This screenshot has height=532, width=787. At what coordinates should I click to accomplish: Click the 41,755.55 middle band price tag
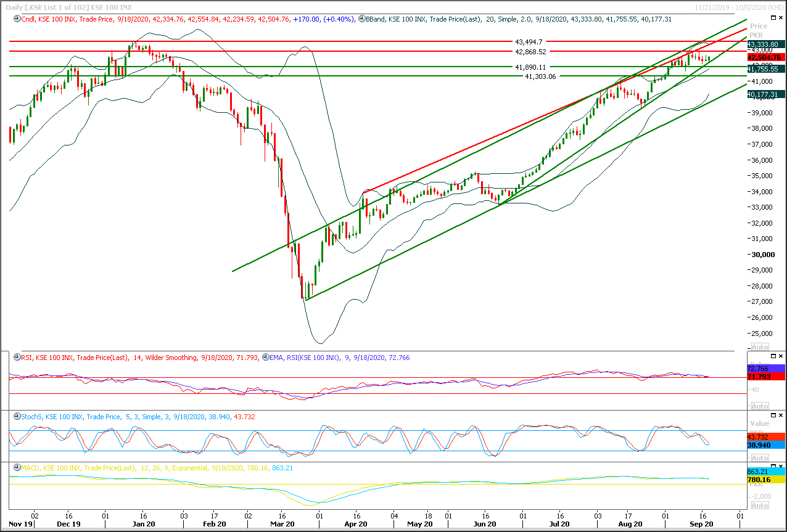click(x=765, y=69)
